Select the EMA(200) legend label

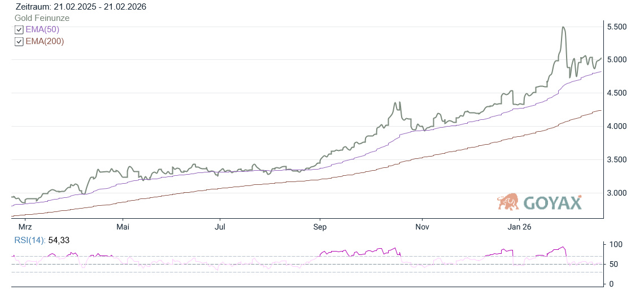coord(45,41)
